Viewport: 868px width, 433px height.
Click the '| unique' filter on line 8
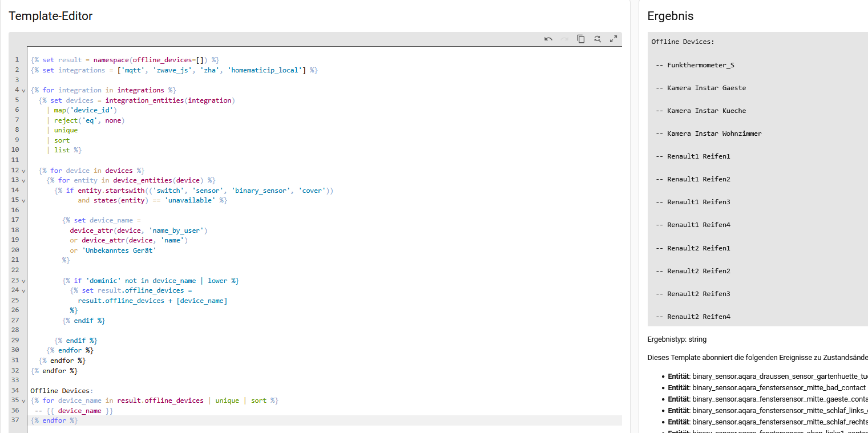click(x=62, y=130)
